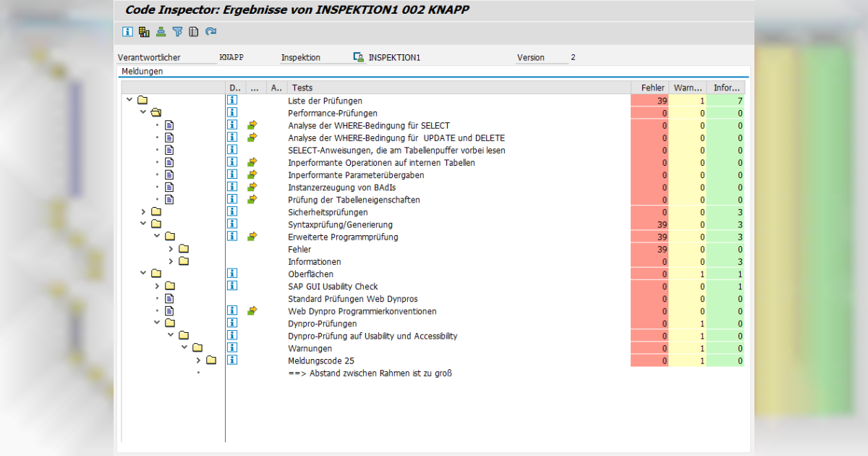Open the info icon for Syntaxprüfung/Generierung
Image resolution: width=868 pixels, height=456 pixels.
click(232, 224)
